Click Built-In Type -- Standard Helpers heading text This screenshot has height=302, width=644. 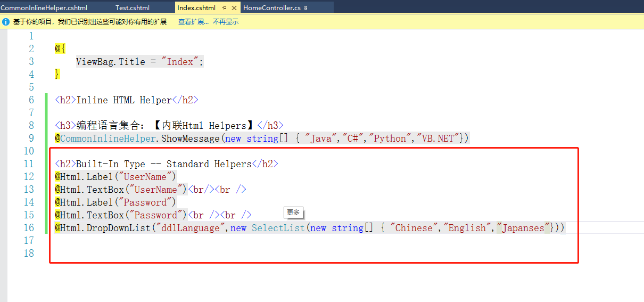tap(163, 164)
